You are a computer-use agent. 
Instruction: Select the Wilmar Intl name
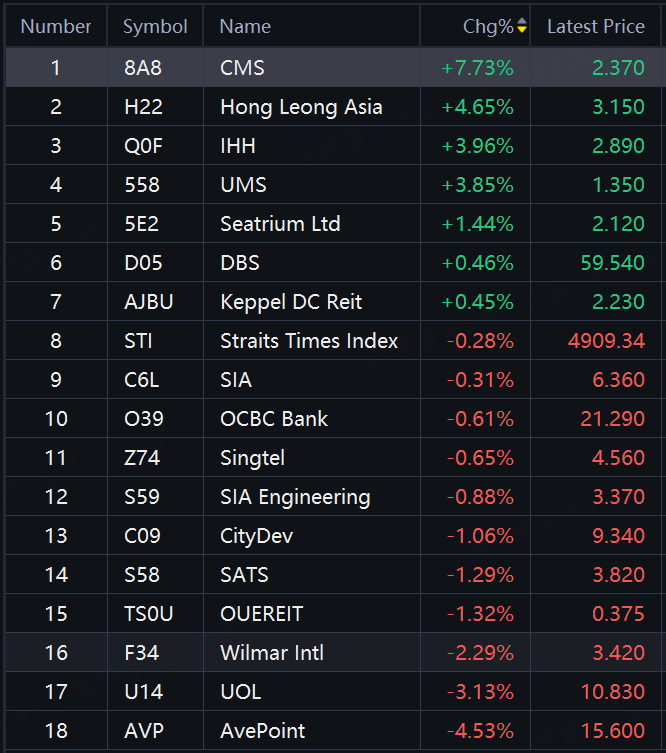click(x=272, y=653)
